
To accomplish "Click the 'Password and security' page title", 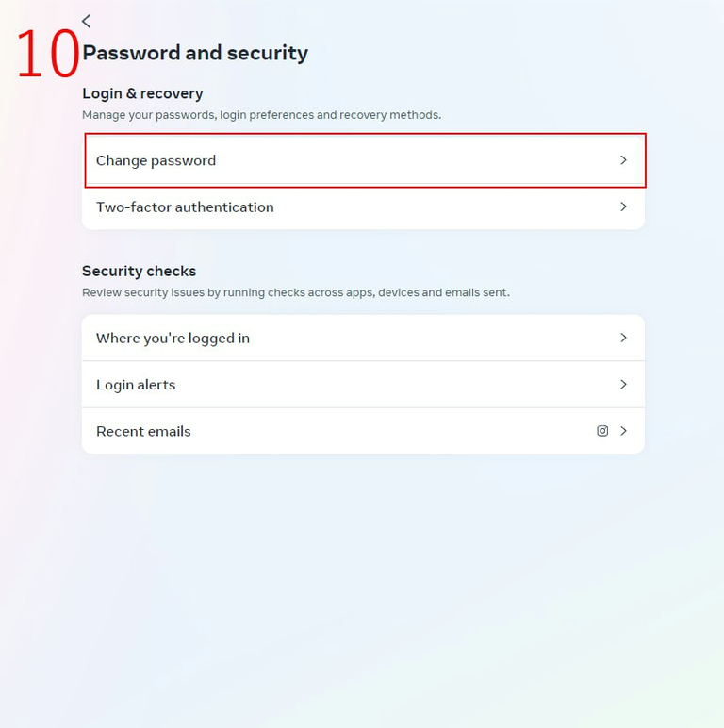I will tap(195, 53).
